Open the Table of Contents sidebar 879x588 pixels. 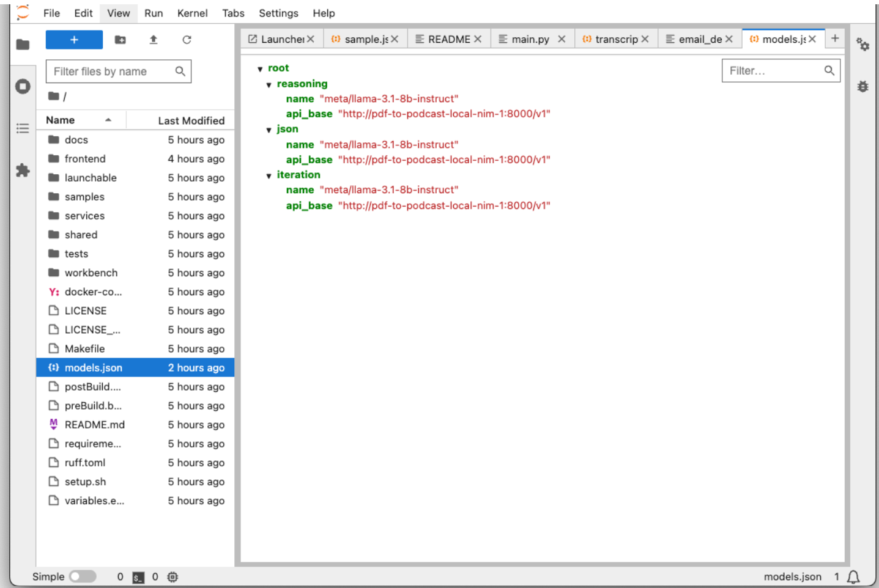(23, 128)
